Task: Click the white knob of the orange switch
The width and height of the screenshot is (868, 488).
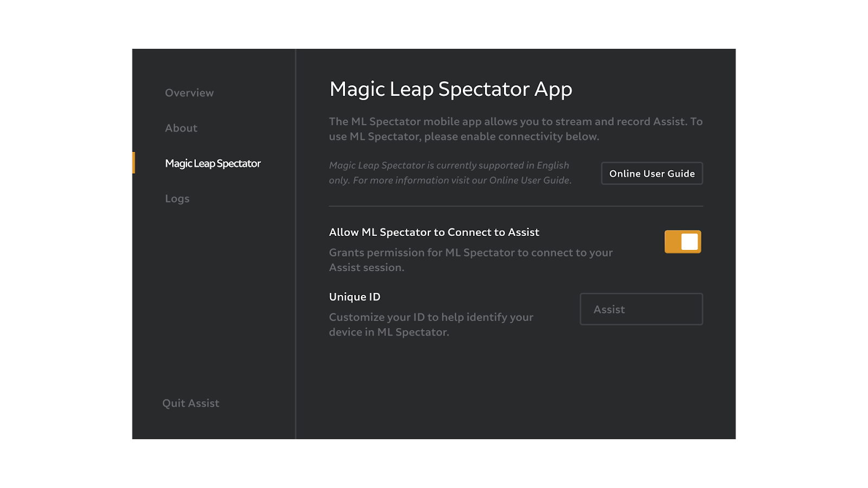Action: 690,242
